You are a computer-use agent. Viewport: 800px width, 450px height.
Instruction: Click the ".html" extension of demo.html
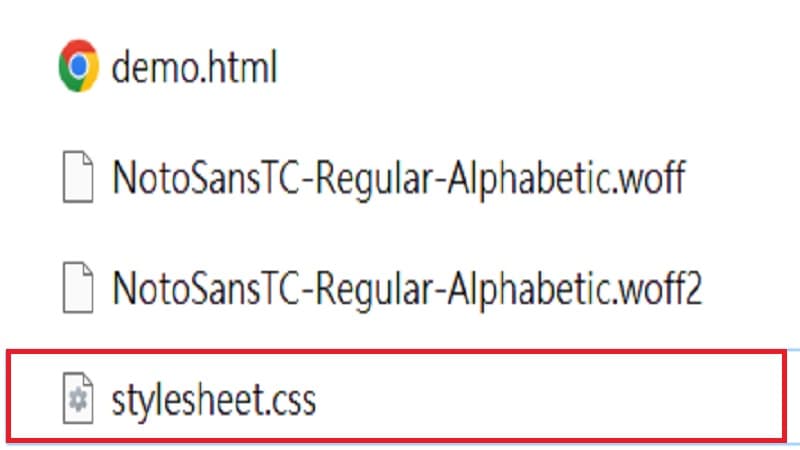pos(241,68)
